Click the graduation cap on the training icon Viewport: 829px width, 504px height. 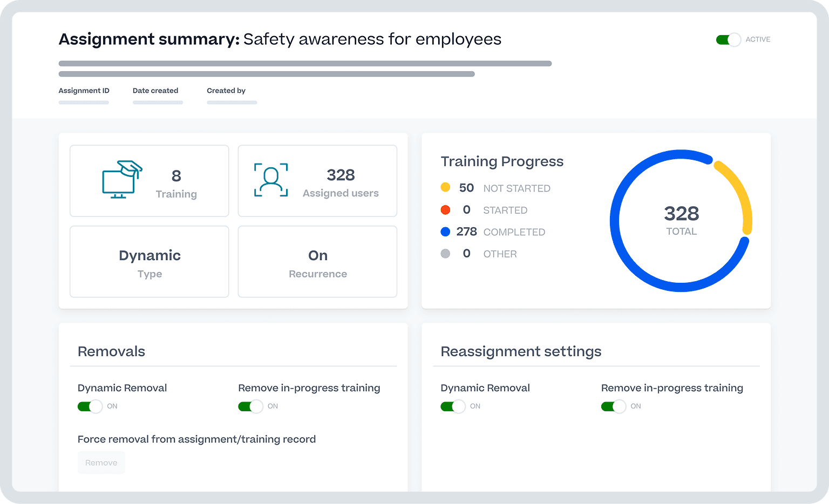[x=128, y=168]
